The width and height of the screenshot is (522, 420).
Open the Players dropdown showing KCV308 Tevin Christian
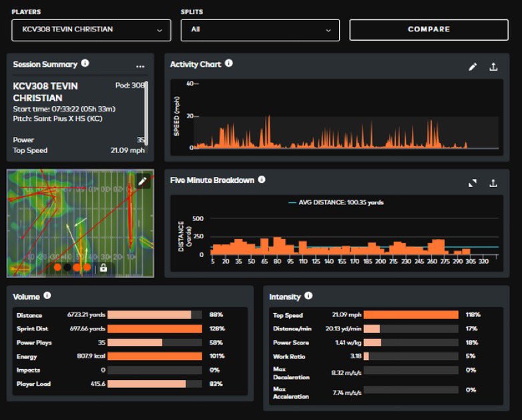point(91,30)
